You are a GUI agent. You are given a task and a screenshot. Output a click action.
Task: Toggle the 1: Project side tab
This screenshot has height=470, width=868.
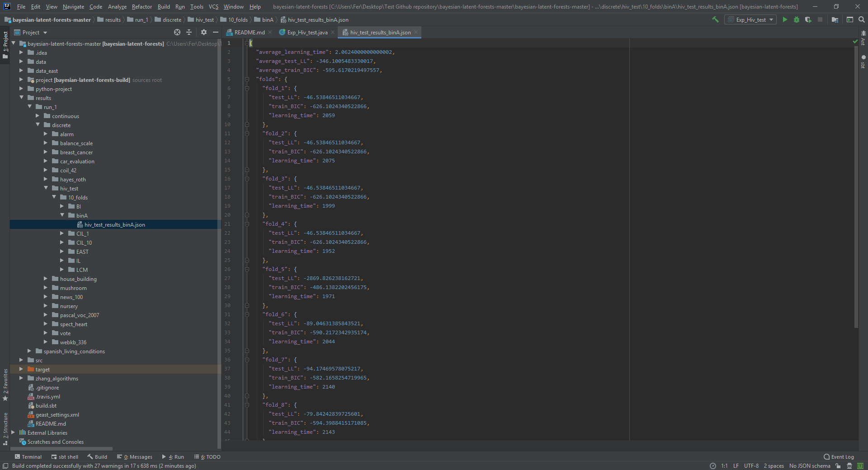coord(5,45)
